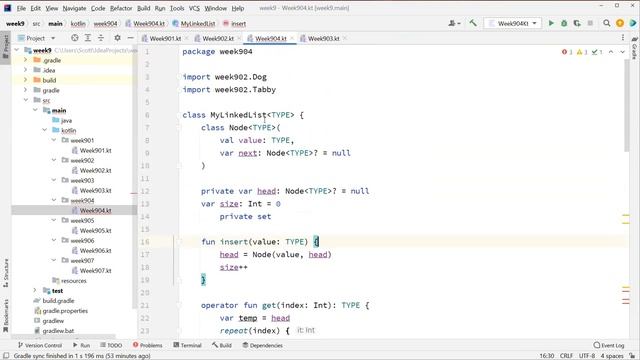Collapse the week907 package
Image resolution: width=640 pixels, height=360 pixels.
pos(54,260)
